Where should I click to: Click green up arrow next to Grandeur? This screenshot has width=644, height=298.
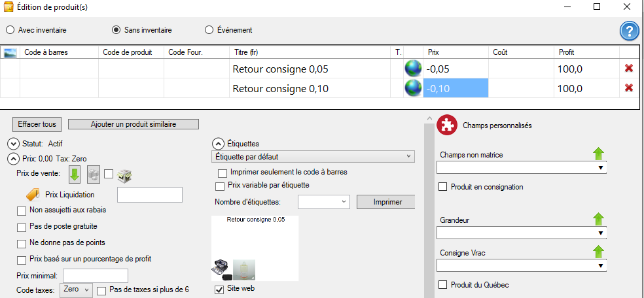point(599,218)
